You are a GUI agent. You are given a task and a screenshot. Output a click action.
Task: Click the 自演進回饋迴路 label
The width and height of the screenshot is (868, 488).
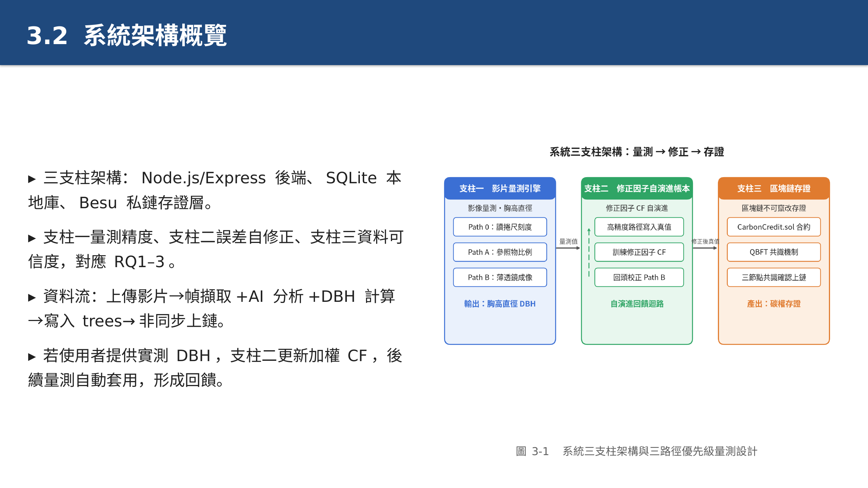click(637, 304)
